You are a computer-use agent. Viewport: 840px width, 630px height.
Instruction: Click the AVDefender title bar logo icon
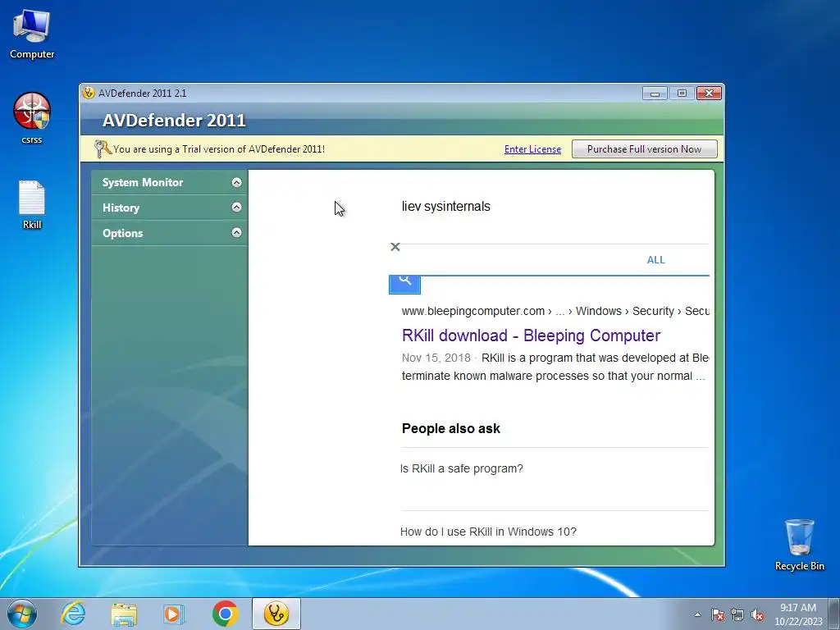coord(89,93)
